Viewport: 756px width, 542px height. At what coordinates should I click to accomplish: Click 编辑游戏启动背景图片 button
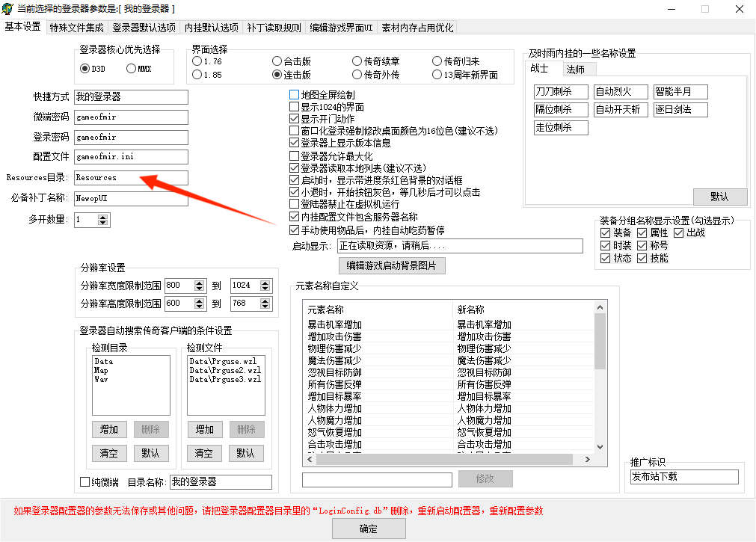[392, 265]
